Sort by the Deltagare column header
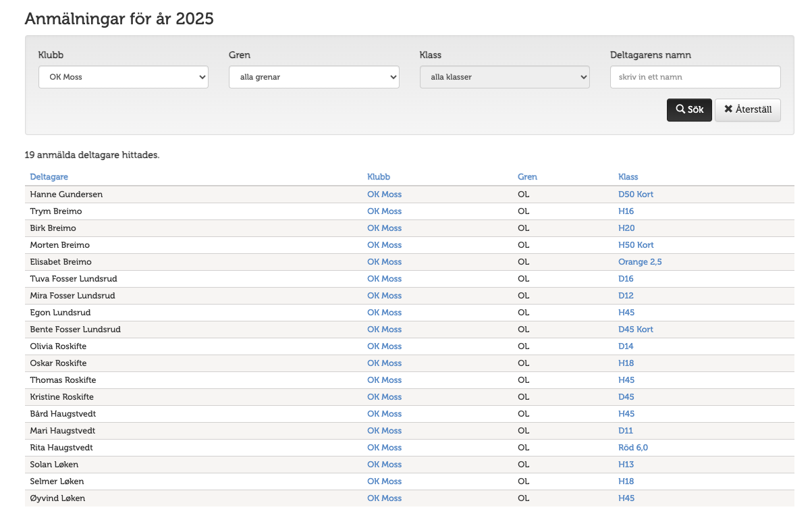This screenshot has width=812, height=522. click(x=49, y=177)
